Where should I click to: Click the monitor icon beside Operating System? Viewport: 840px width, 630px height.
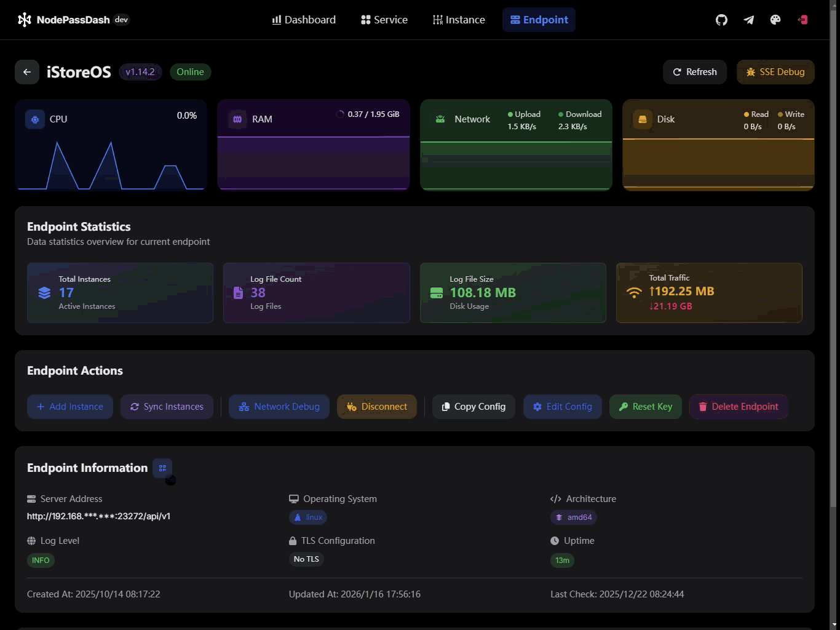tap(294, 499)
